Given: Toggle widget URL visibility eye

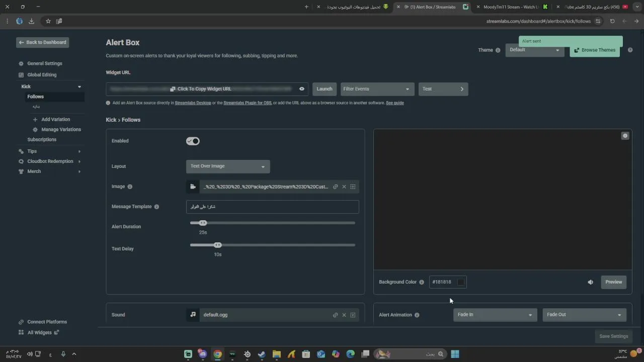Looking at the screenshot, I should (x=302, y=89).
